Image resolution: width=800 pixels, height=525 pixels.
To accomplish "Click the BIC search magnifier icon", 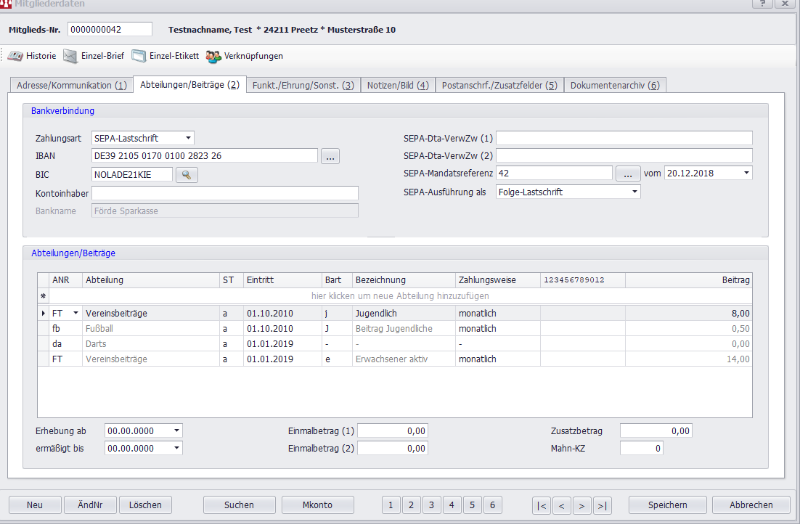I will 187,174.
